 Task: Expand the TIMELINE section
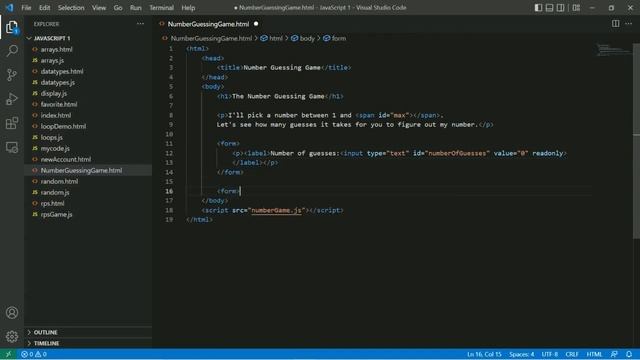coord(46,343)
